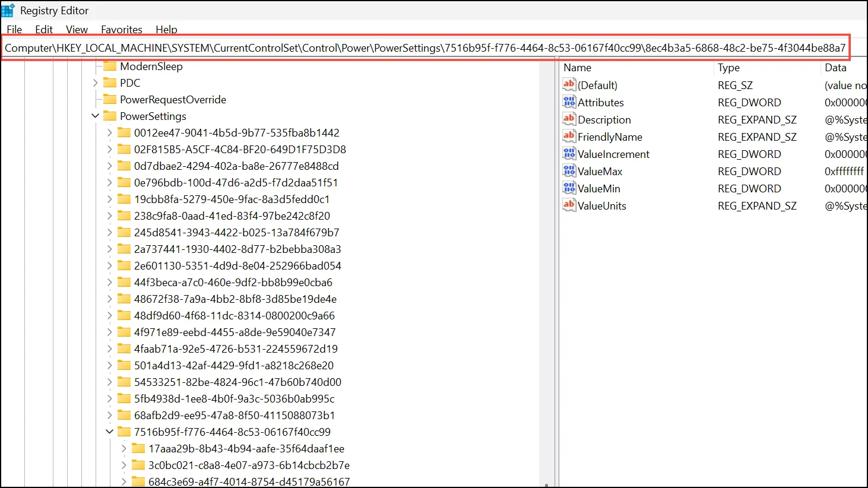Viewport: 868px width, 488px height.
Task: Open the Help menu
Action: 166,29
